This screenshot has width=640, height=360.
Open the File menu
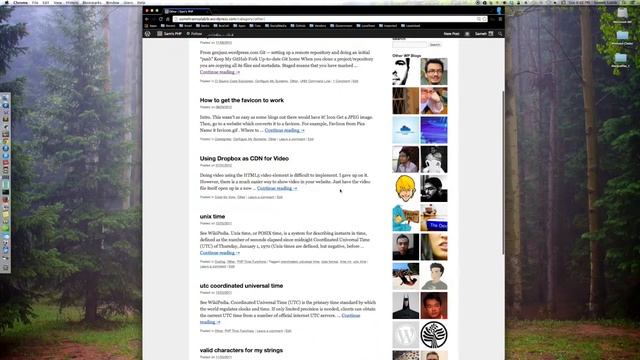pyautogui.click(x=35, y=2)
